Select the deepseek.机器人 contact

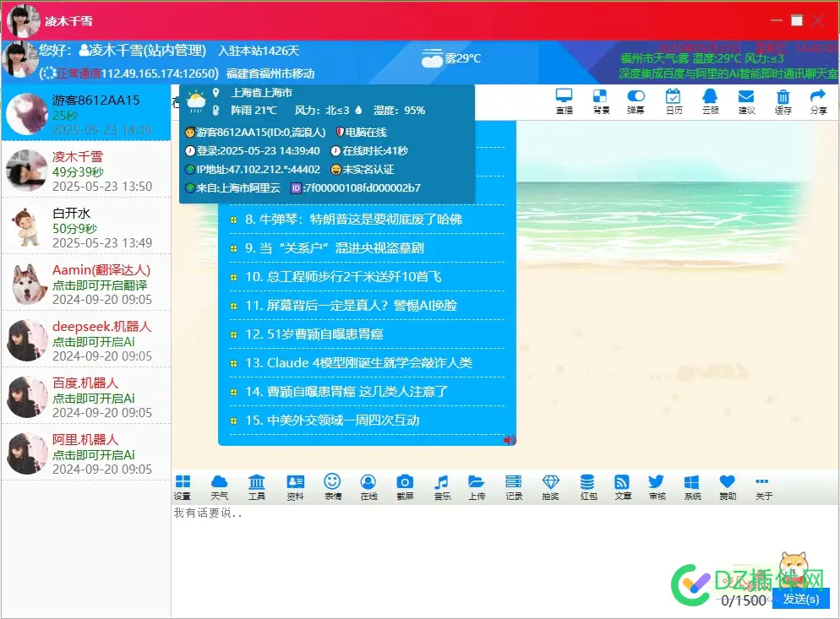click(x=85, y=340)
